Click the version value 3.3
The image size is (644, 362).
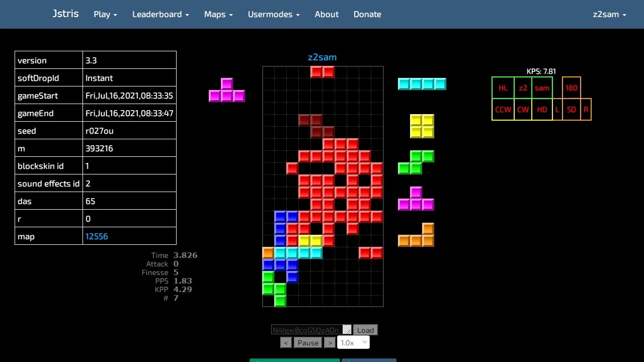(91, 60)
